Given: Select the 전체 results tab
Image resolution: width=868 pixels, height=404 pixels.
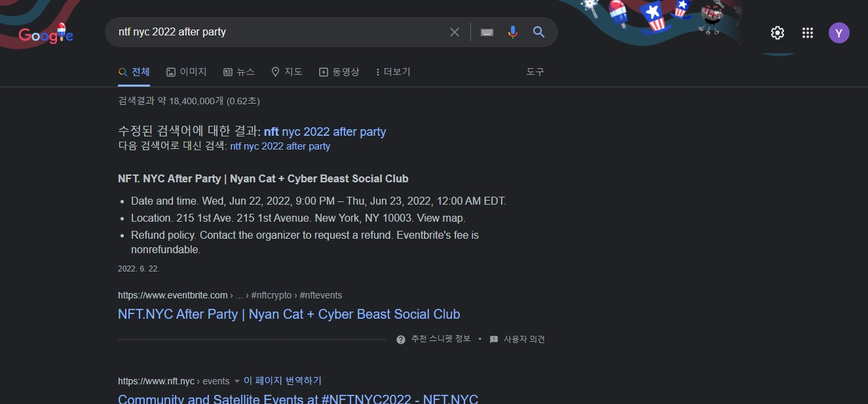Looking at the screenshot, I should (x=134, y=72).
